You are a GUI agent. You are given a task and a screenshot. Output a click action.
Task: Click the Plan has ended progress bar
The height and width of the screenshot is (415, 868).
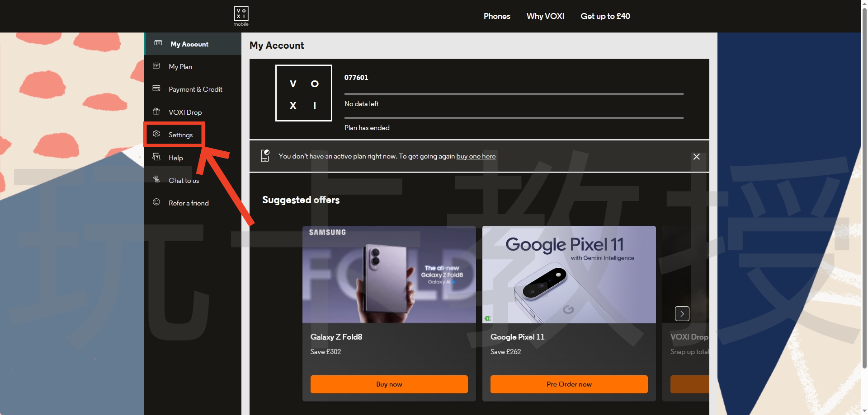point(514,118)
